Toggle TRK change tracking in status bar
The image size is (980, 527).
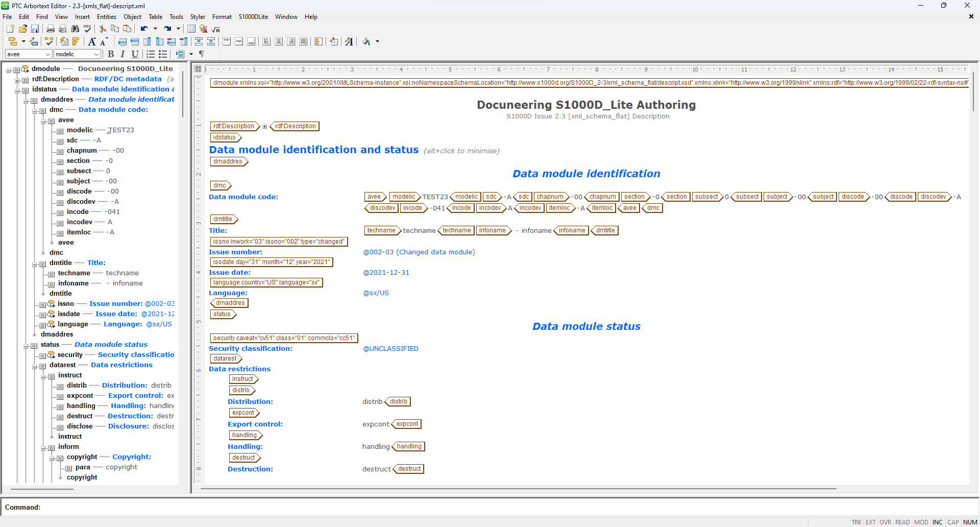pyautogui.click(x=856, y=522)
